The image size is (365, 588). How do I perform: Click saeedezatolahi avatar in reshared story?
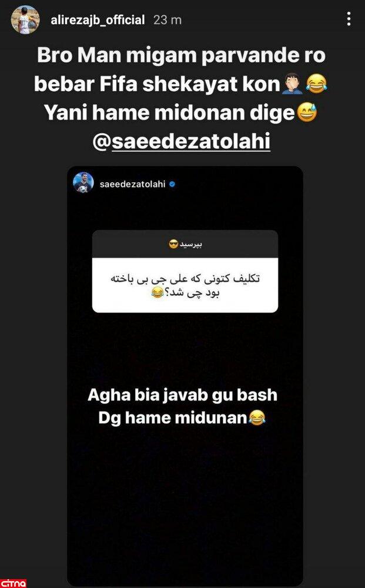[83, 183]
